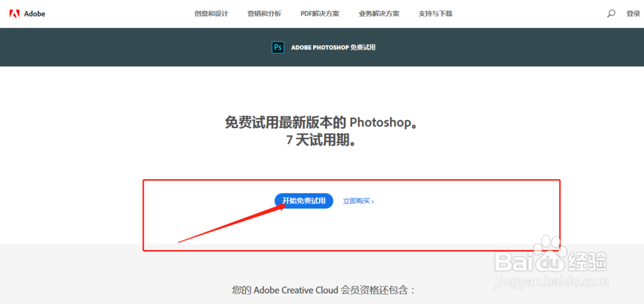Open the PDF解决方案 menu

point(320,14)
